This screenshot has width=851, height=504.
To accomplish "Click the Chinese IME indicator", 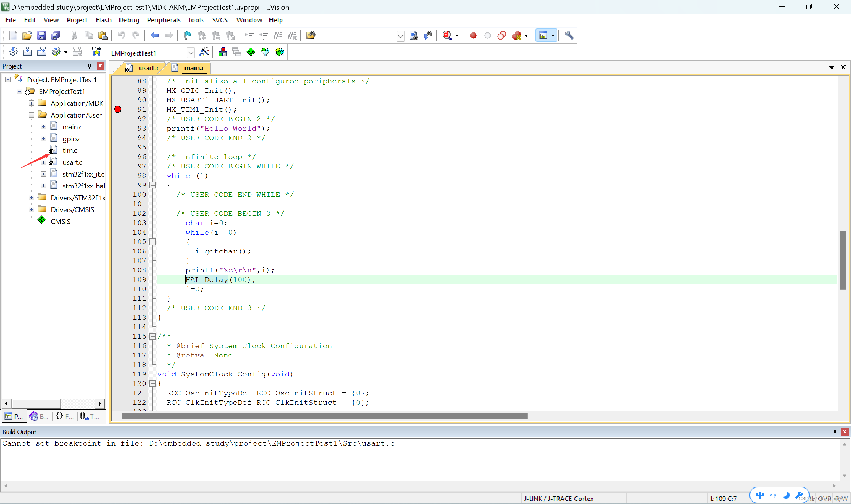I will click(760, 495).
